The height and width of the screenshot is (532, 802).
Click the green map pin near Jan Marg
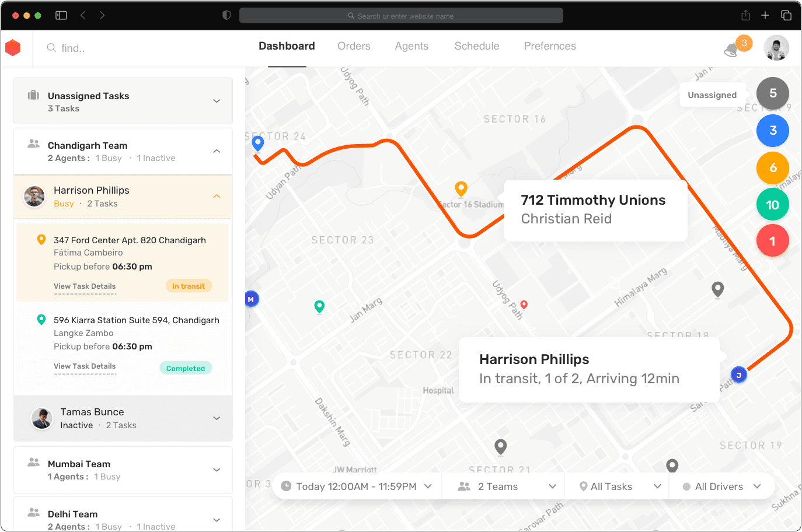tap(319, 306)
